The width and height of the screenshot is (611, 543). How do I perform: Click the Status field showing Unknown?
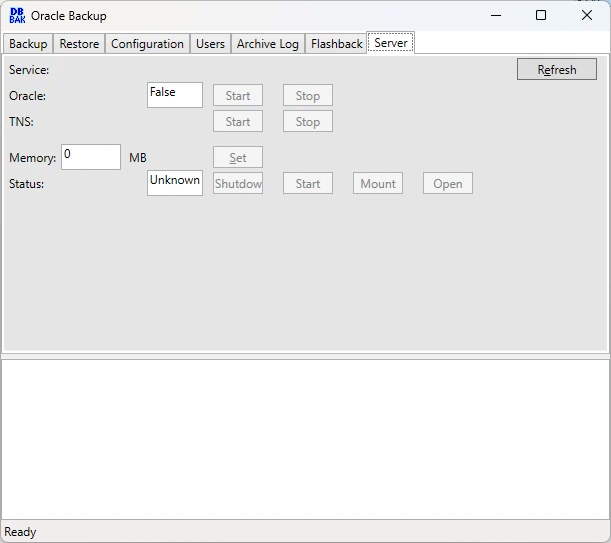pos(174,183)
